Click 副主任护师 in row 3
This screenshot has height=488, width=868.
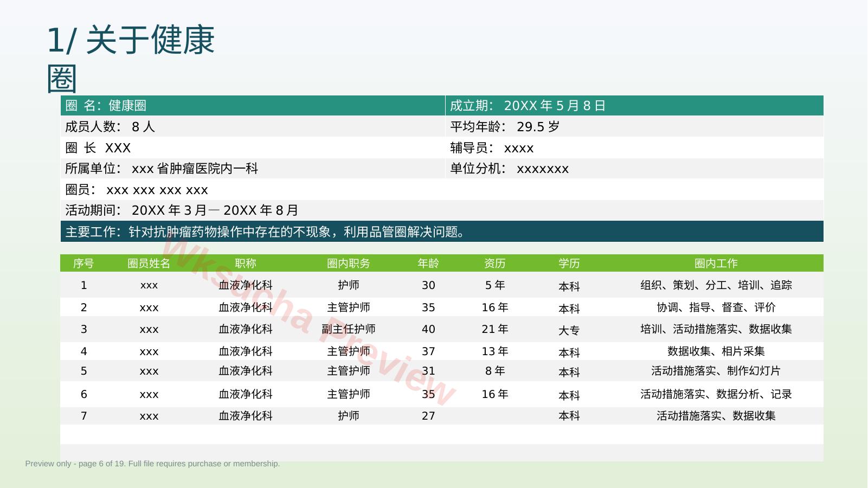(349, 329)
